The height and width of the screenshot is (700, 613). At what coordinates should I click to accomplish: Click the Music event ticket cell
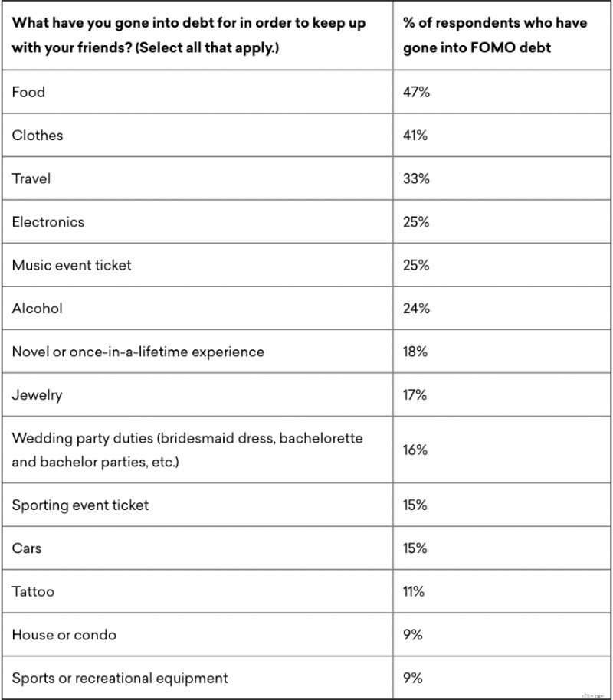point(72,265)
